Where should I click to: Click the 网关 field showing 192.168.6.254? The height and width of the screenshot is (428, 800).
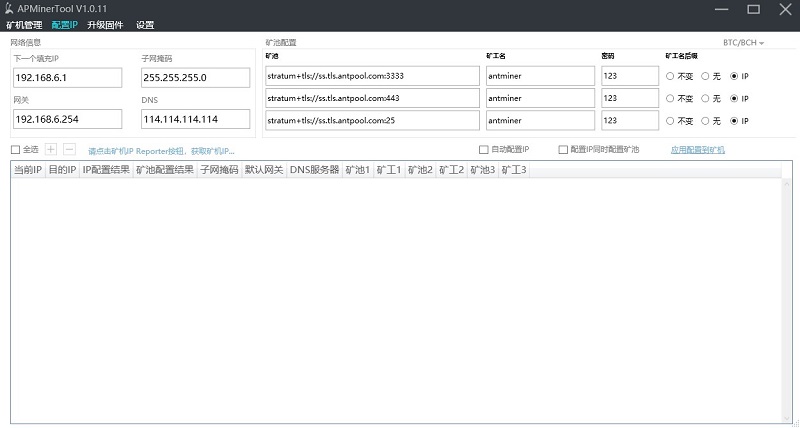coord(67,119)
